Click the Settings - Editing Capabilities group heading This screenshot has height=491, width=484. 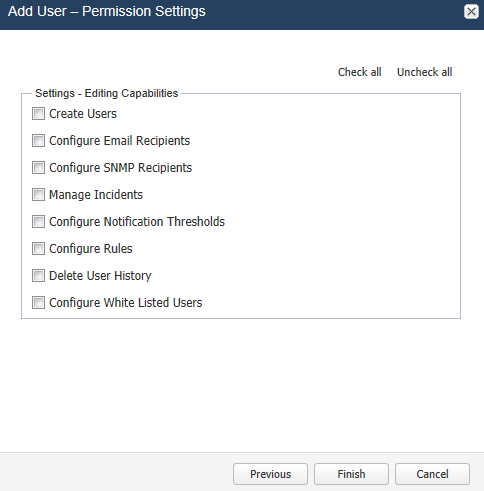pyautogui.click(x=107, y=93)
